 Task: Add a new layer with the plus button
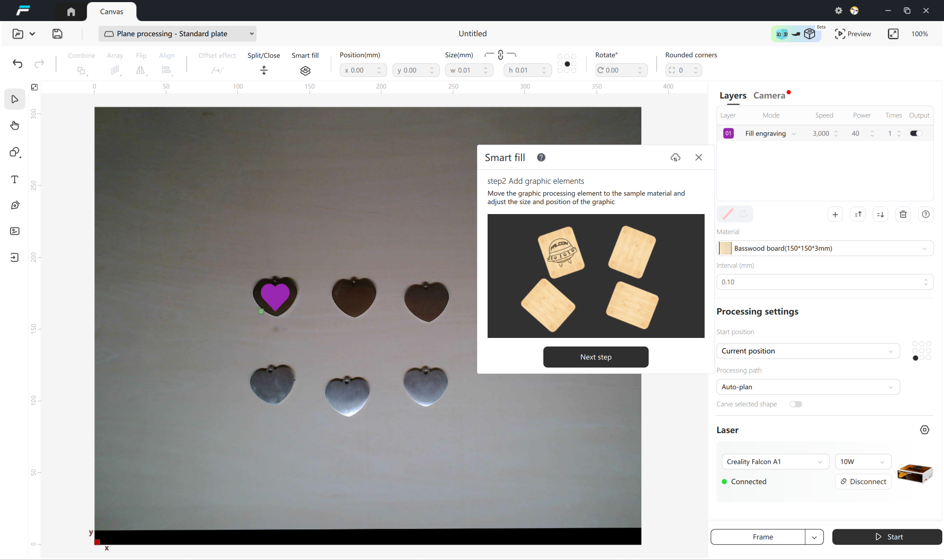click(x=835, y=214)
